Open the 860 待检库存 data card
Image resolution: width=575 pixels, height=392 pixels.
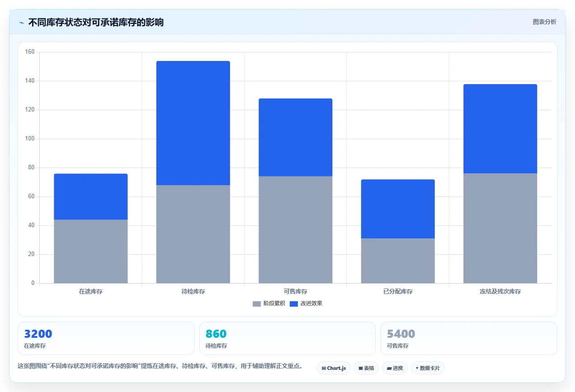(x=287, y=338)
